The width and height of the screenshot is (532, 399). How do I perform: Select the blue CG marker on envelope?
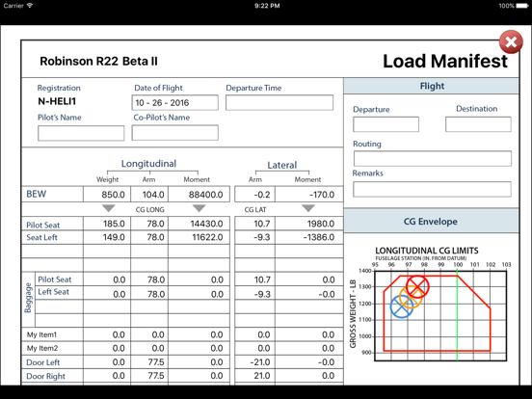[402, 306]
